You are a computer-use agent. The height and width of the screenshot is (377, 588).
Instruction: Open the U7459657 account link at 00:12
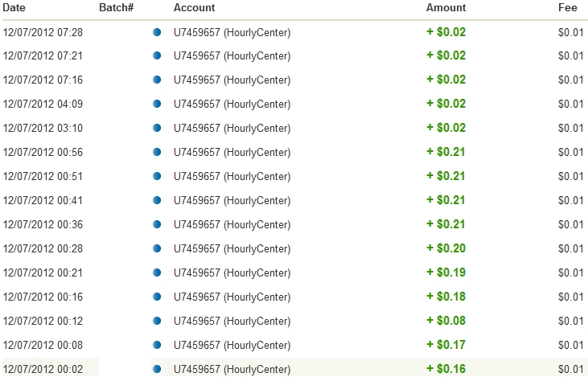(x=232, y=322)
